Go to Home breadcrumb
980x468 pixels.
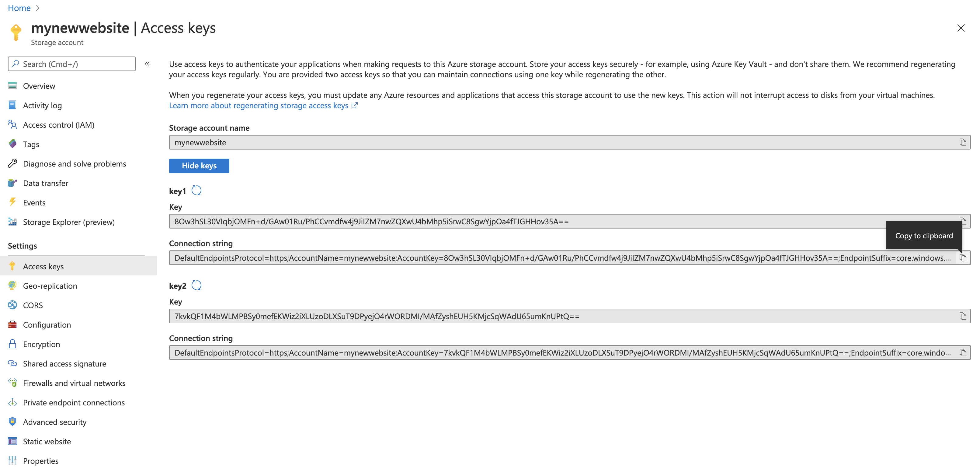(19, 8)
